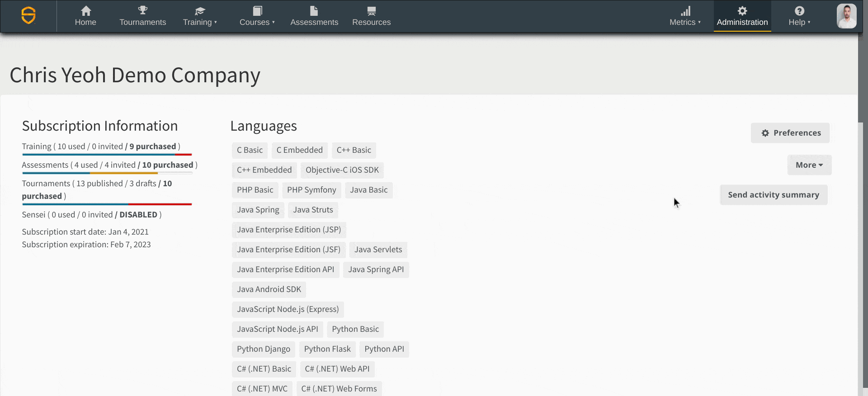Click the Subscription expiration date text
Screen dimensions: 868x396
point(86,245)
